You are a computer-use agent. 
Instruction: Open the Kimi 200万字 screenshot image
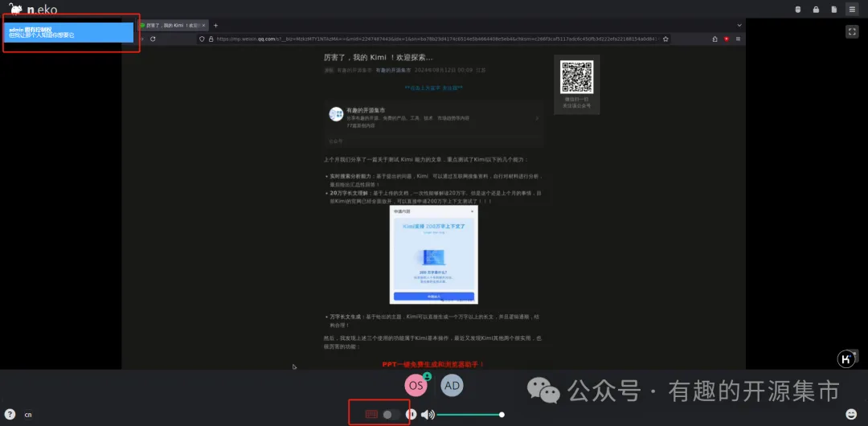pos(434,255)
